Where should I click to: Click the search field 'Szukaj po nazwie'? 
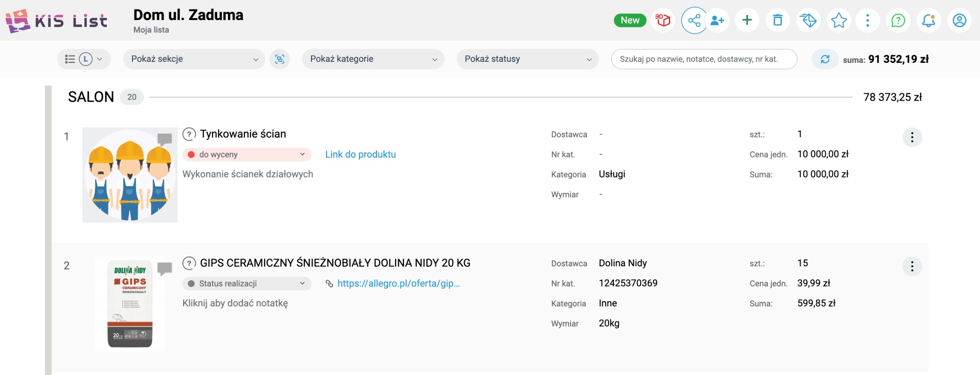pyautogui.click(x=704, y=59)
